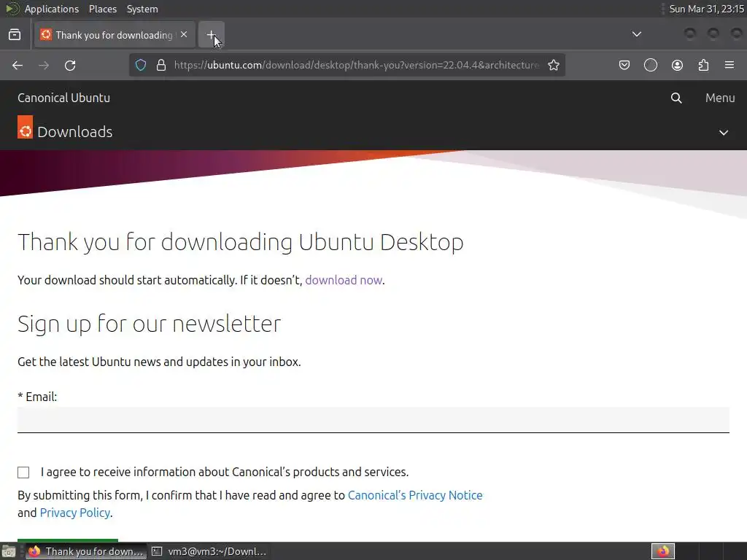
Task: Click the 'download now' link
Action: (344, 280)
